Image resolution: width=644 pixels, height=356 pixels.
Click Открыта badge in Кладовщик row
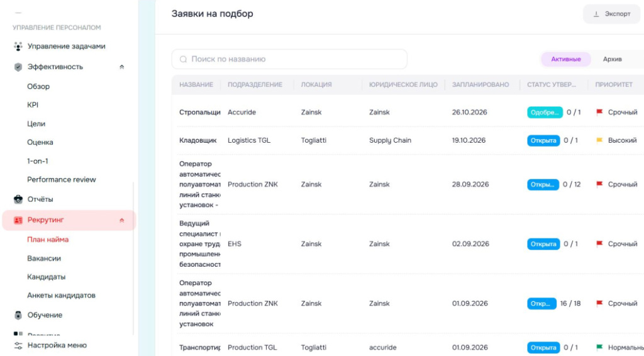pos(543,140)
